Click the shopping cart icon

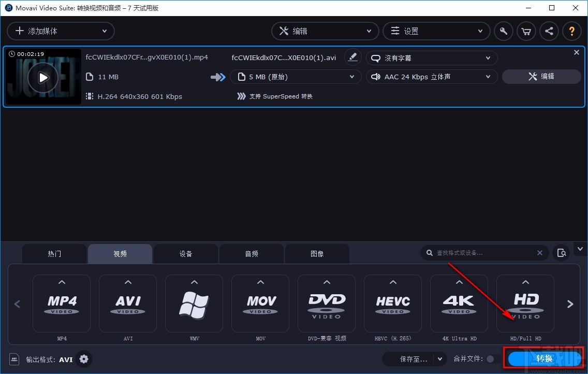[526, 31]
